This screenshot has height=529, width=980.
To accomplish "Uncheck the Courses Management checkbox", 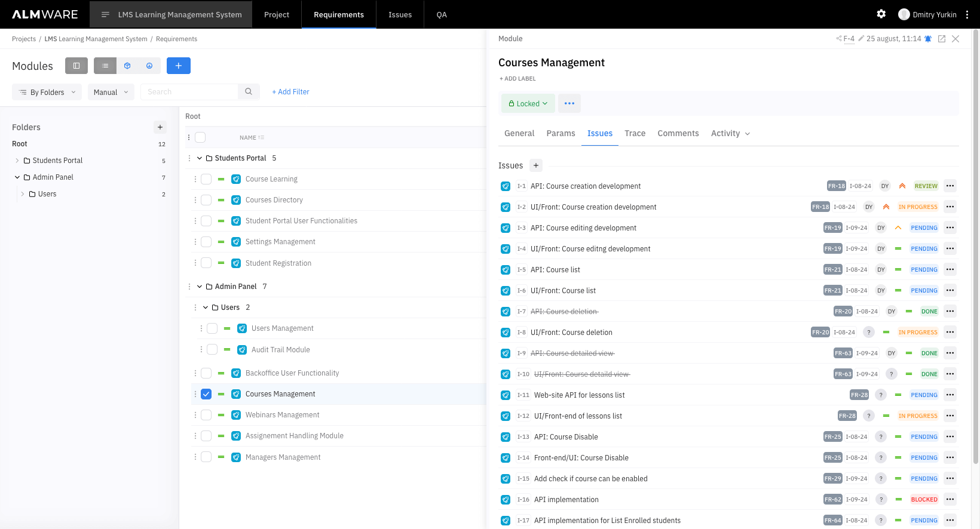I will (206, 394).
